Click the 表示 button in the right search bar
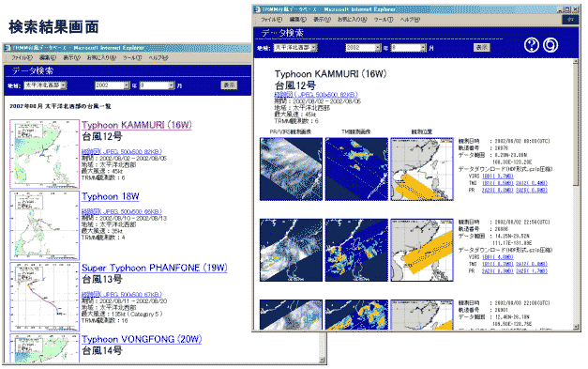 coord(482,47)
